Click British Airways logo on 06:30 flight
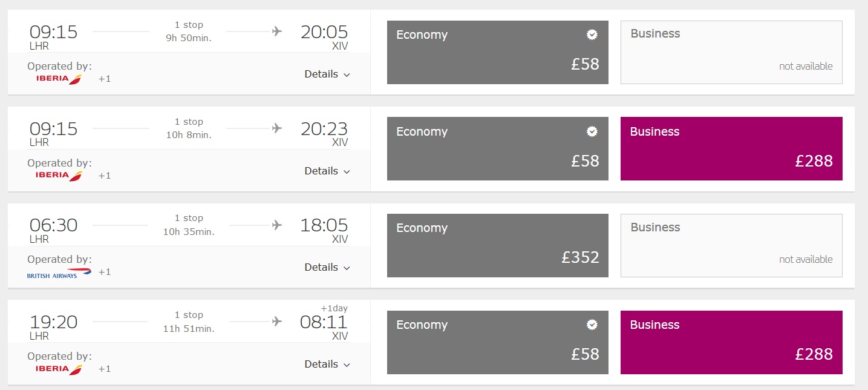The height and width of the screenshot is (390, 868). coord(59,273)
